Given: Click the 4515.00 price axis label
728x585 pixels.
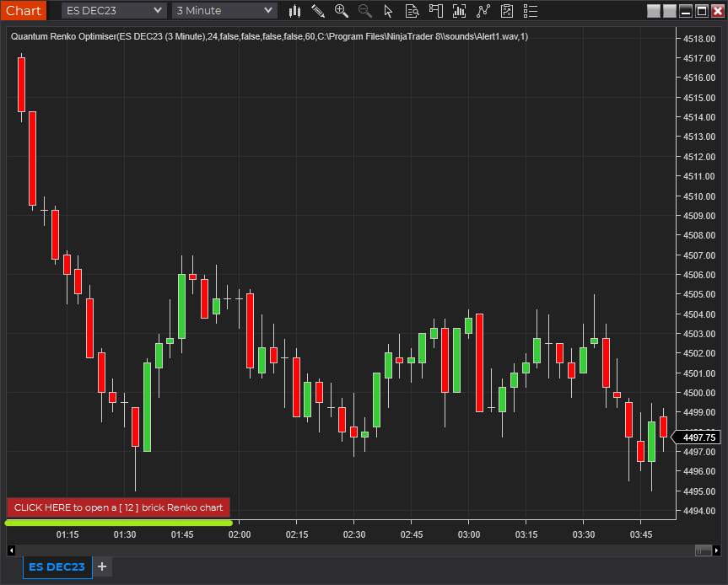Looking at the screenshot, I should [x=699, y=98].
